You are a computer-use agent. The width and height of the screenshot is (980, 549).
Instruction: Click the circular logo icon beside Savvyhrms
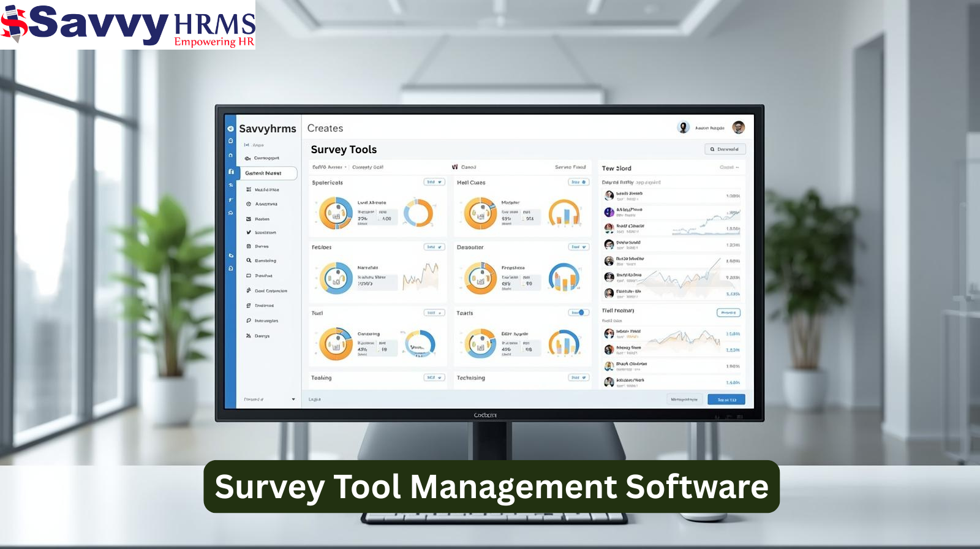tap(231, 129)
